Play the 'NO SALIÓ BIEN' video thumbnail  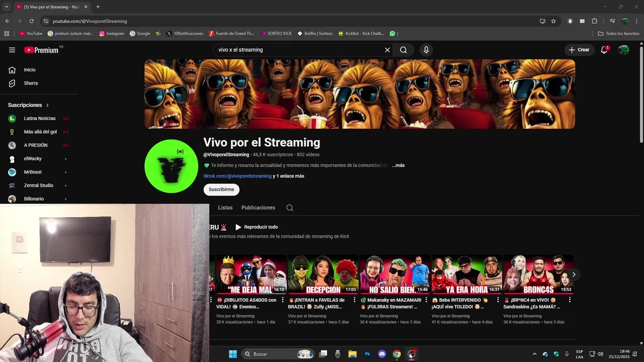tap(394, 275)
